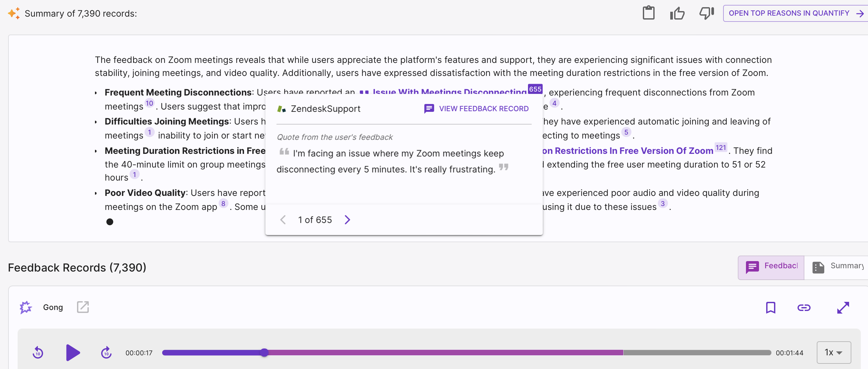
Task: Skip audio forward 10 seconds
Action: 106,352
